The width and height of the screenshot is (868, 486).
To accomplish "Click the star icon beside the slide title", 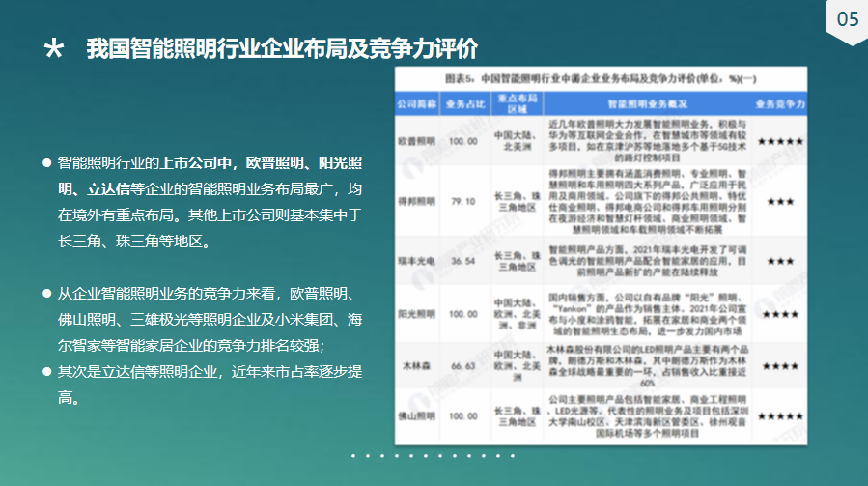I will click(55, 49).
